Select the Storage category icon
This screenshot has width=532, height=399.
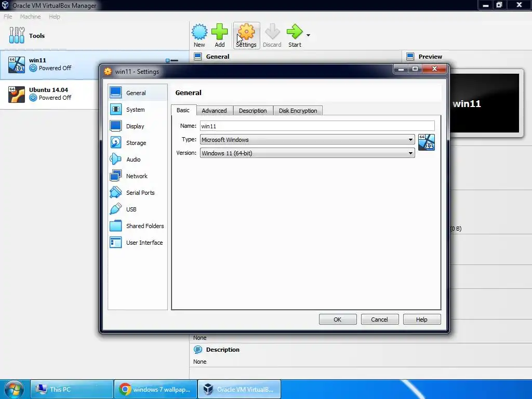coord(116,142)
